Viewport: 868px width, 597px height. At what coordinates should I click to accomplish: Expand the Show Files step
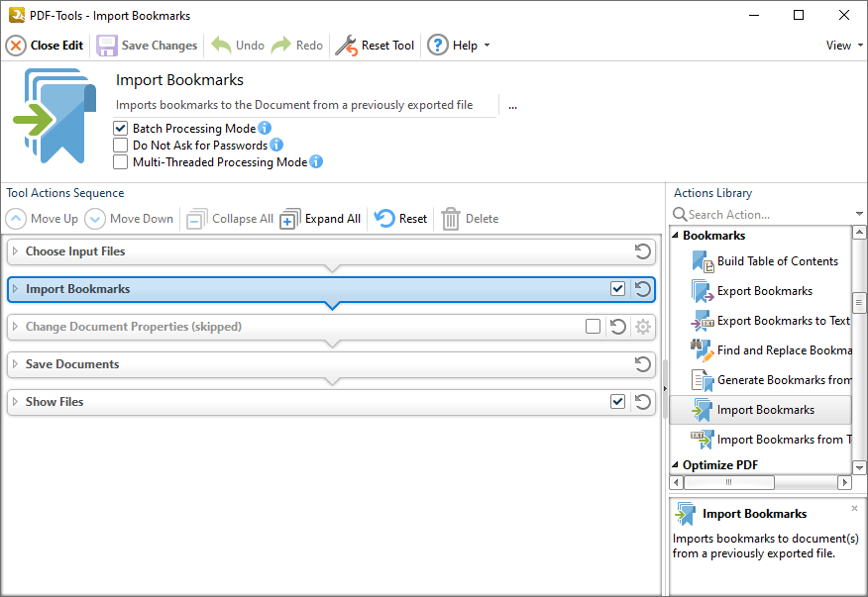[16, 402]
